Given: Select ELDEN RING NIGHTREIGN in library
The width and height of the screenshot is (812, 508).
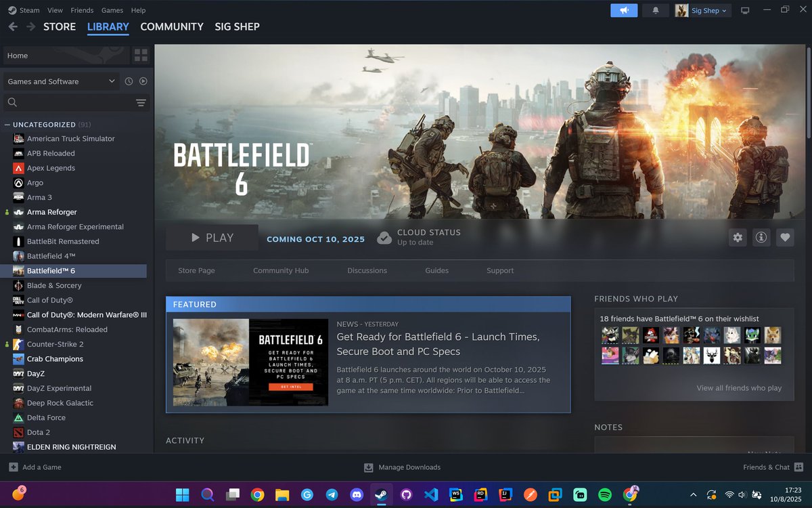Looking at the screenshot, I should coord(73,447).
